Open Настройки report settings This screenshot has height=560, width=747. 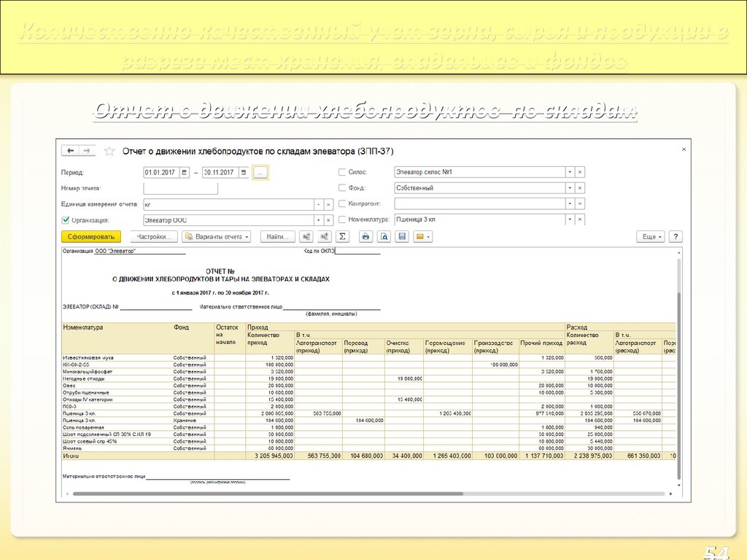click(x=154, y=237)
